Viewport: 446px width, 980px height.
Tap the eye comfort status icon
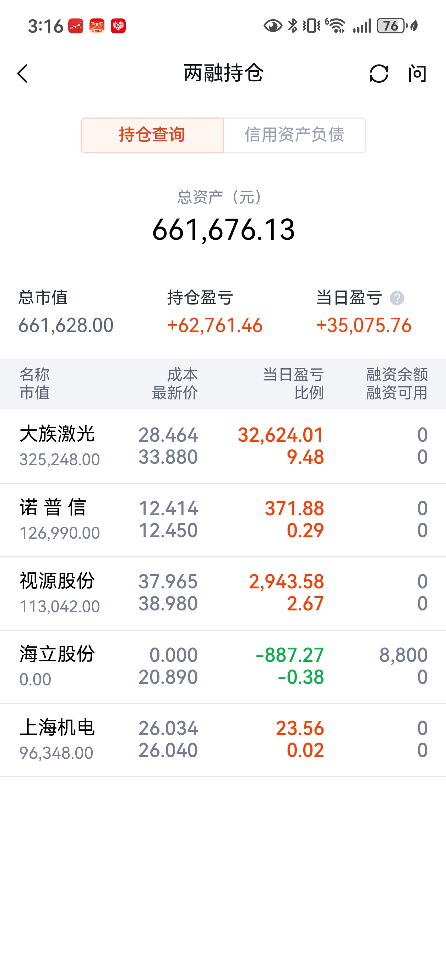pos(272,26)
